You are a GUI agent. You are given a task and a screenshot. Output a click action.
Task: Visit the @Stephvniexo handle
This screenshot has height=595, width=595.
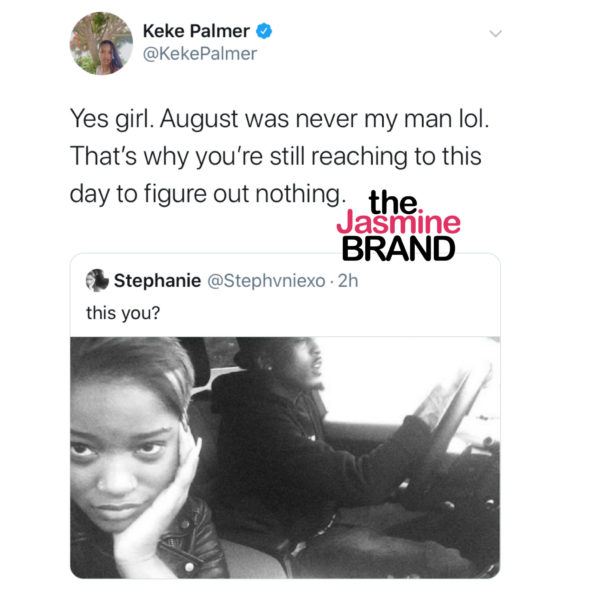click(x=266, y=281)
